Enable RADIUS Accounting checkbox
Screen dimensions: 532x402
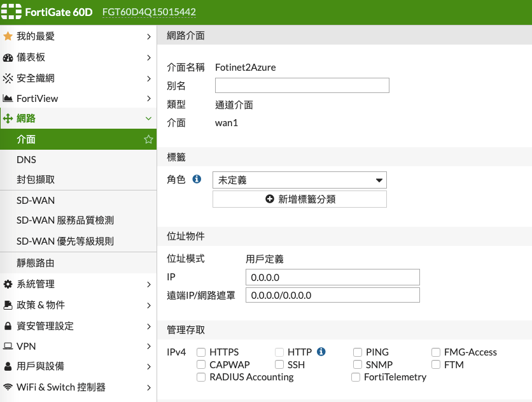201,377
